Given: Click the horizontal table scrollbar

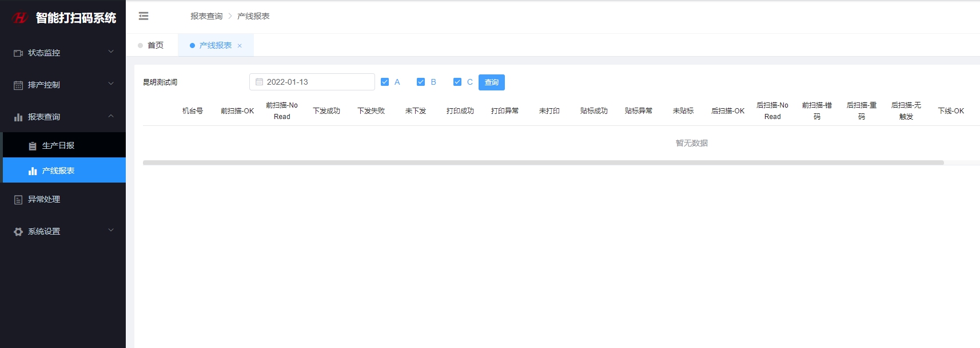Looking at the screenshot, I should click(x=543, y=163).
